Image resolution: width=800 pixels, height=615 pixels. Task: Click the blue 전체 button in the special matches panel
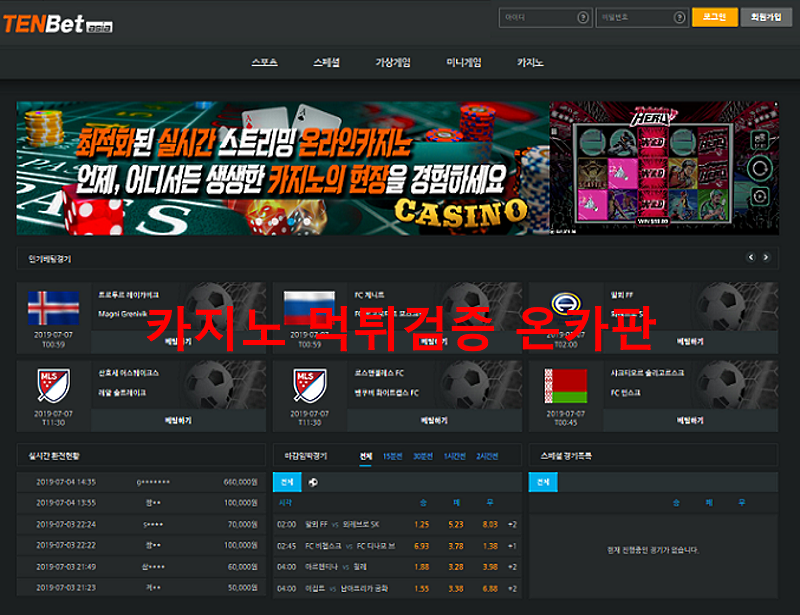point(543,482)
